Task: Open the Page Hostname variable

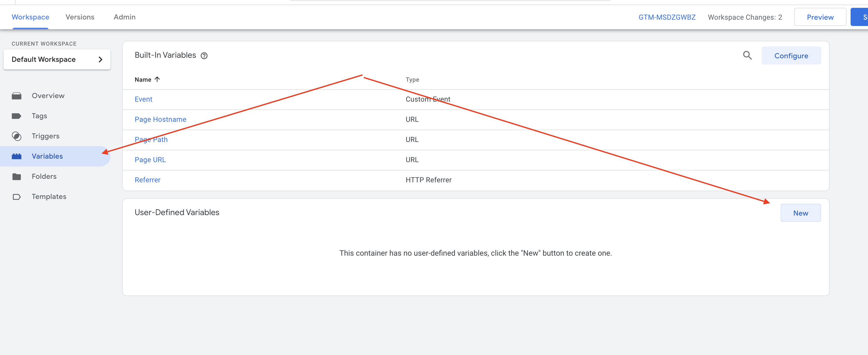Action: pyautogui.click(x=160, y=120)
